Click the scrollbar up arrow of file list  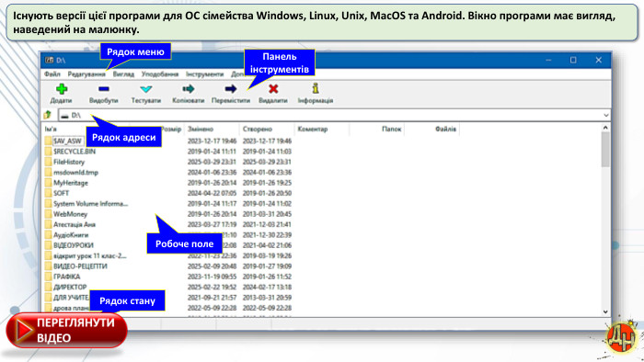coord(605,128)
